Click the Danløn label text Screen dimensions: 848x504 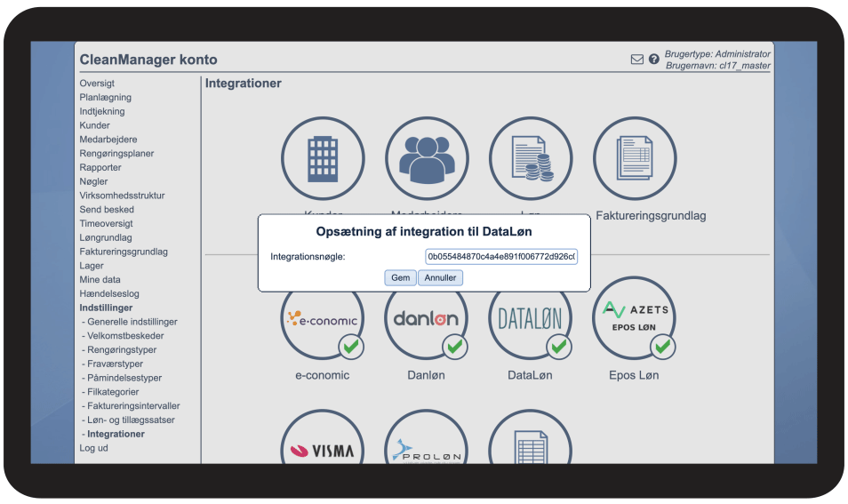pos(426,376)
